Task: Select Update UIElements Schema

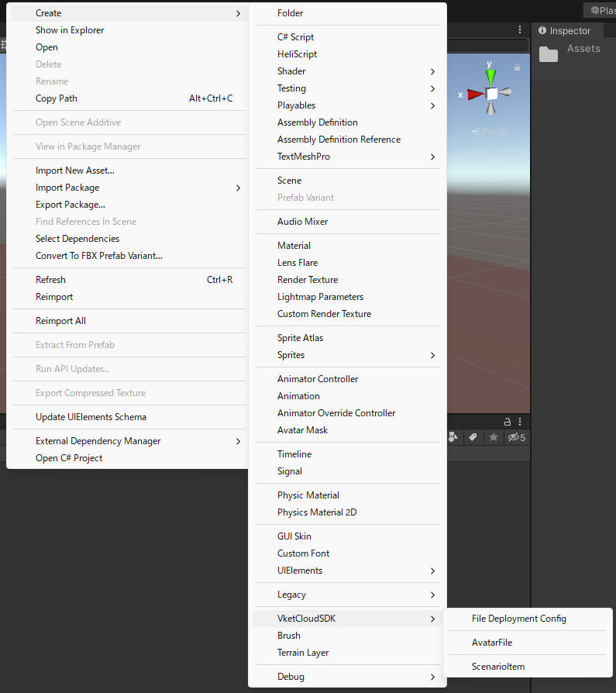Action: click(129, 417)
